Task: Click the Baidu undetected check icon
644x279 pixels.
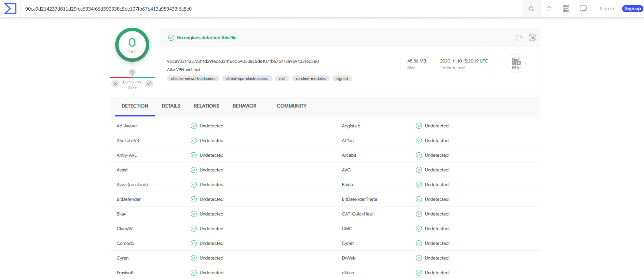Action: [x=419, y=184]
